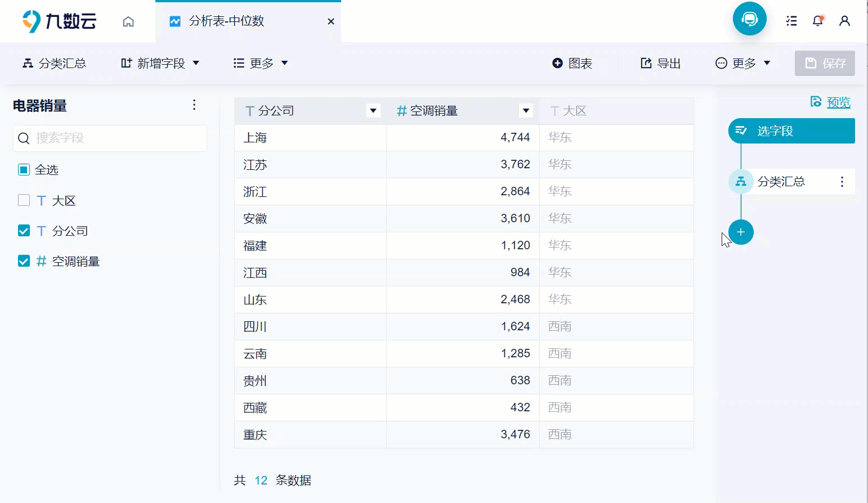
Task: Click the 分类汇总 node icon in the flow panel
Action: (741, 181)
